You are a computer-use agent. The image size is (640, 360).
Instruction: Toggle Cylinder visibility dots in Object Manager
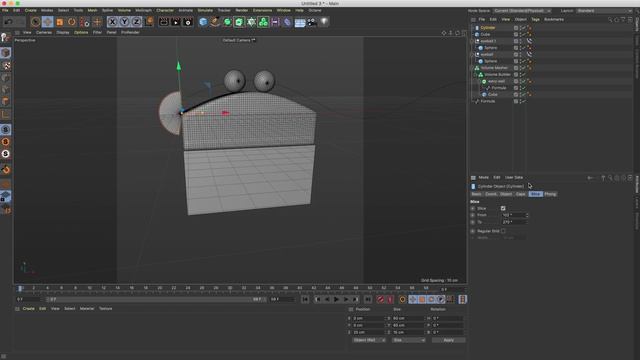[x=520, y=28]
